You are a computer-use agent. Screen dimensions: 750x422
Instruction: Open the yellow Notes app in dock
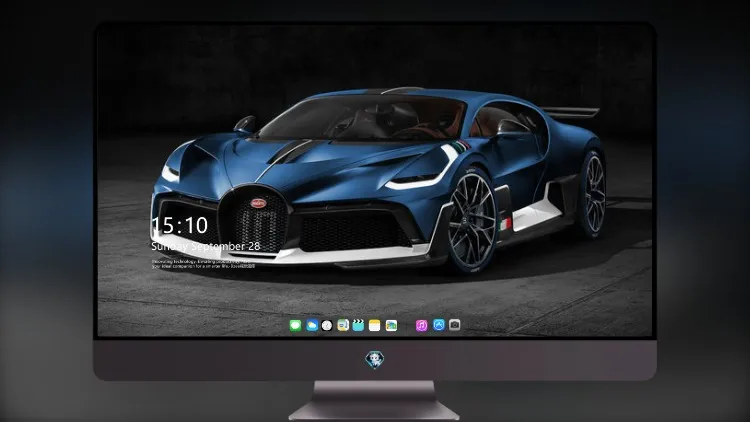375,325
